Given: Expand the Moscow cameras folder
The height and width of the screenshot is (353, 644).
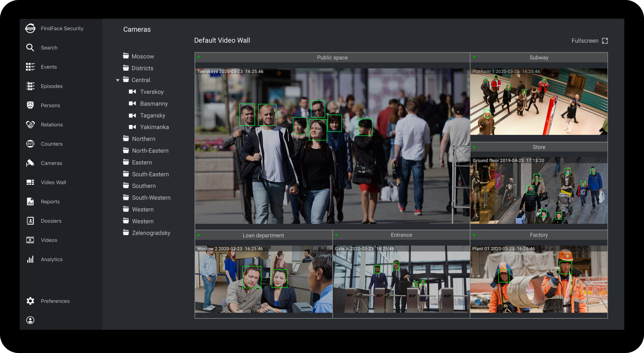Looking at the screenshot, I should click(x=143, y=56).
